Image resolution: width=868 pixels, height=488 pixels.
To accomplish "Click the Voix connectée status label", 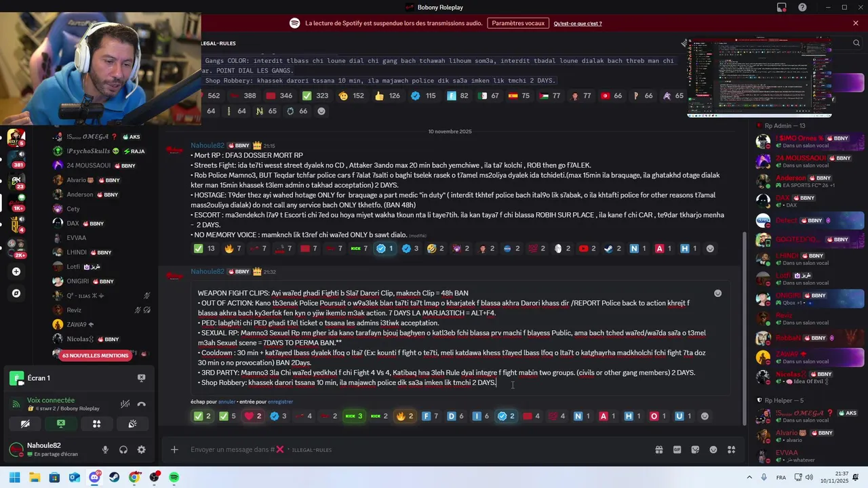I will (x=51, y=401).
